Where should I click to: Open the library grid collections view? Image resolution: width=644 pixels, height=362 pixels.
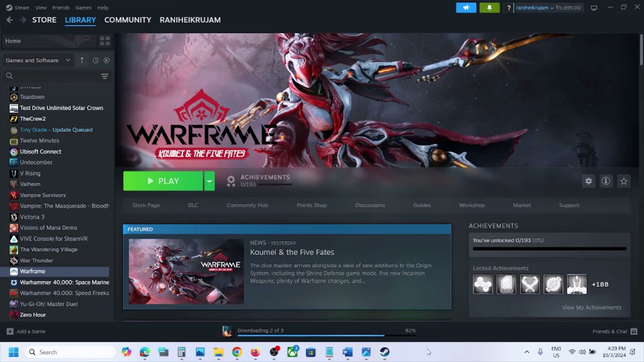[x=105, y=41]
